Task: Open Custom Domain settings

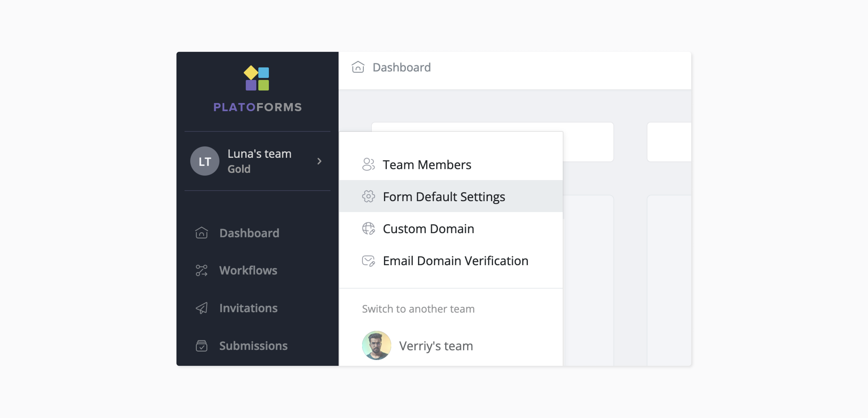Action: click(428, 228)
